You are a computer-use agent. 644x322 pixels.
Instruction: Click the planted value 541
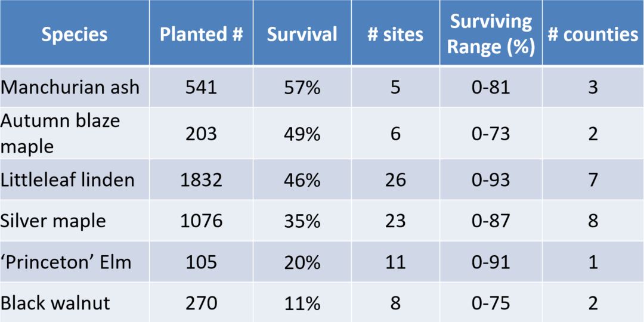point(201,87)
